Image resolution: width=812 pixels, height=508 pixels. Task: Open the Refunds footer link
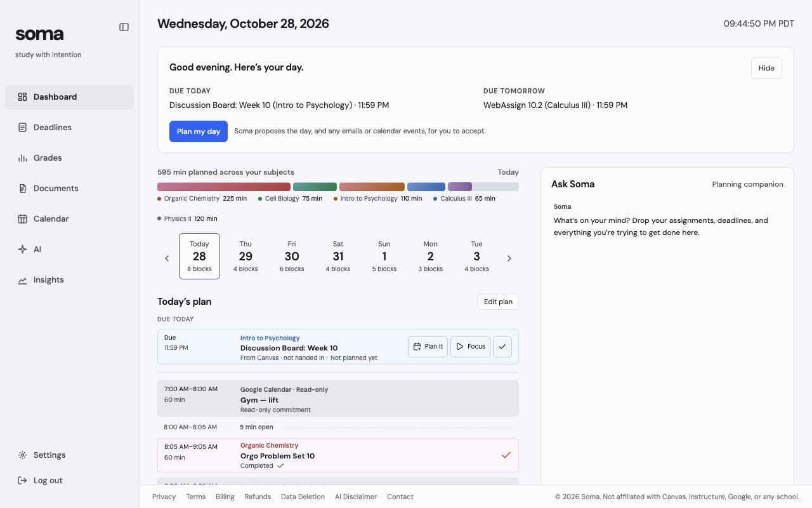[258, 497]
